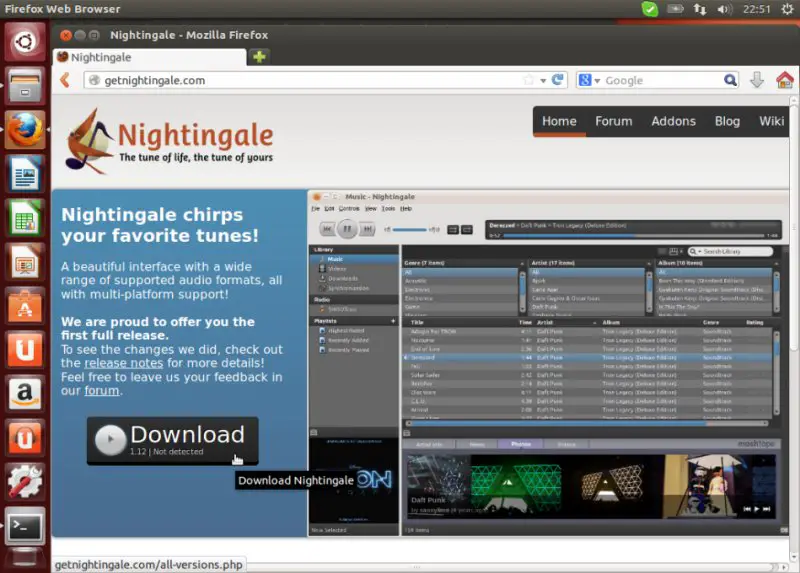Follow the forum link in the blue panel
800x573 pixels.
point(102,391)
